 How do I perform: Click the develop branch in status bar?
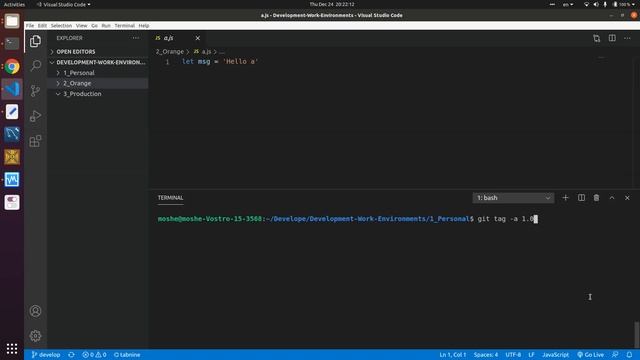46,355
